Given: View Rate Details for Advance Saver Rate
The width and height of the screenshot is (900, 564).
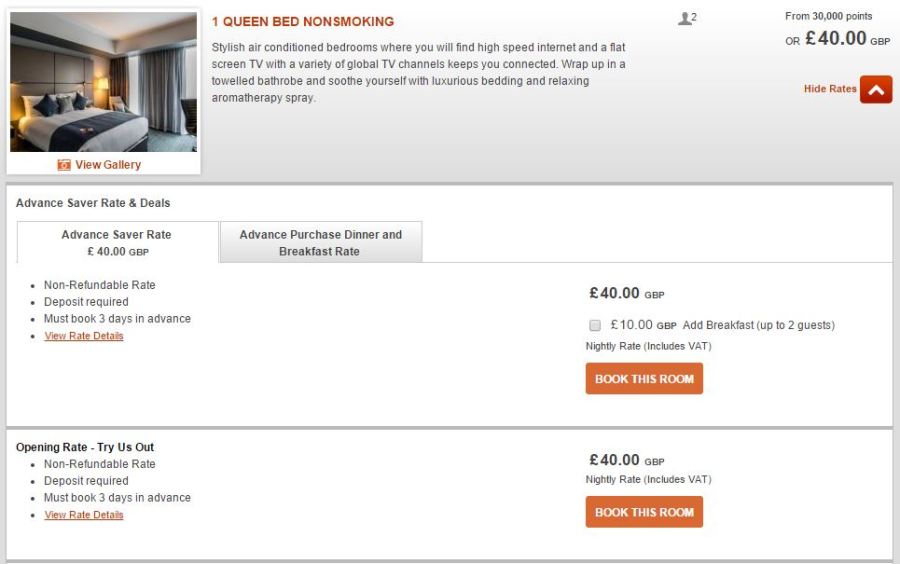Looking at the screenshot, I should tap(84, 336).
